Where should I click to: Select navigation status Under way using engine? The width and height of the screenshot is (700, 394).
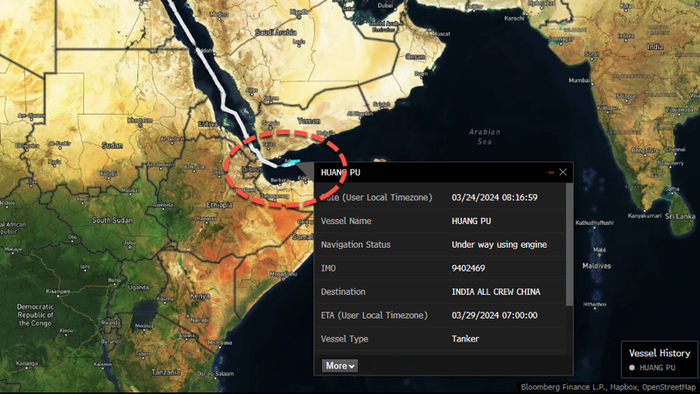pos(499,245)
